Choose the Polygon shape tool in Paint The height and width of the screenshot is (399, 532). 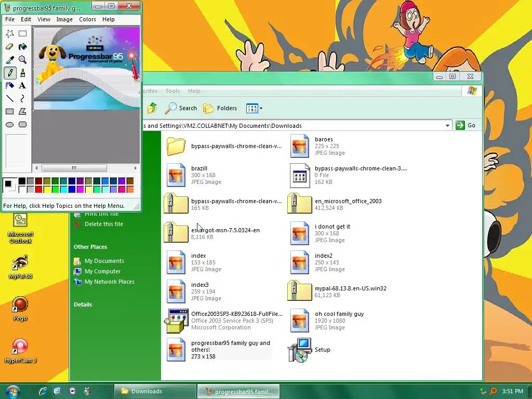pyautogui.click(x=22, y=111)
